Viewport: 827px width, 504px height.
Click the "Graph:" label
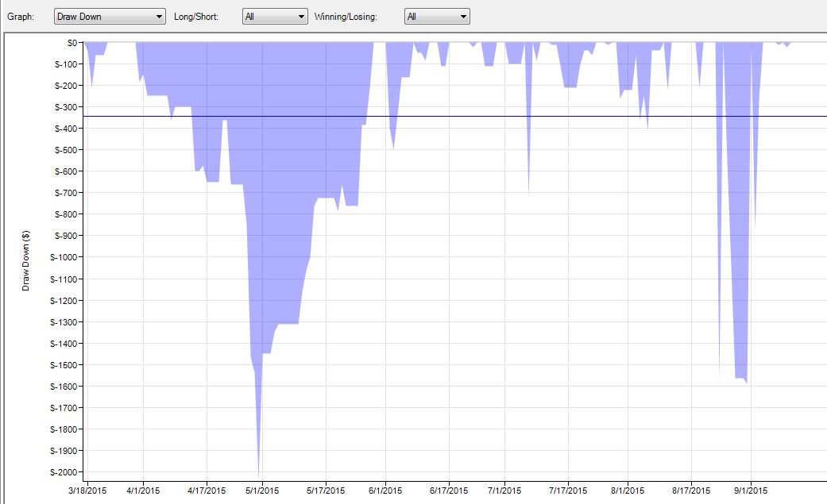pyautogui.click(x=21, y=17)
